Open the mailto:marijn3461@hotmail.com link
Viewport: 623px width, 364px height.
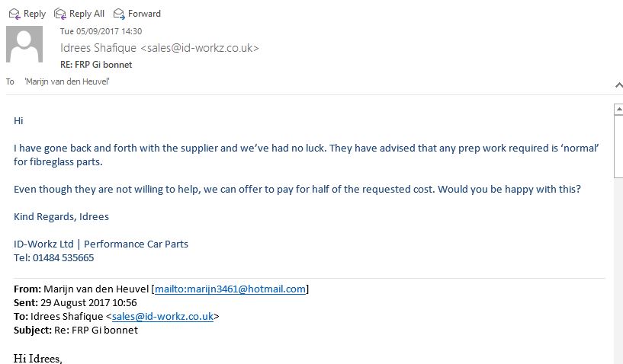tap(230, 289)
